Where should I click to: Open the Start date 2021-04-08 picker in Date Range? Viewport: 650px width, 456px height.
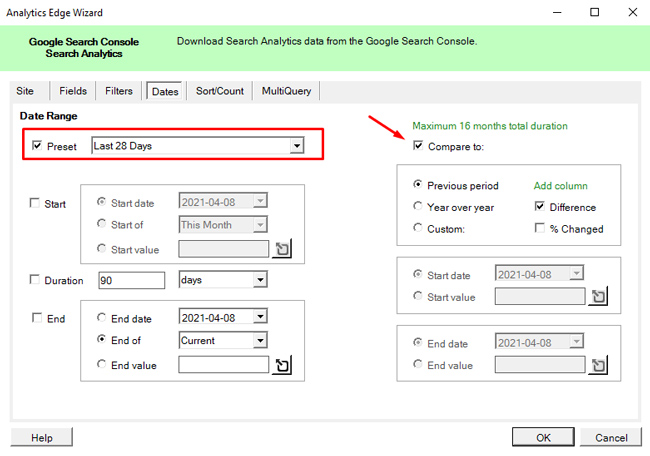[260, 201]
